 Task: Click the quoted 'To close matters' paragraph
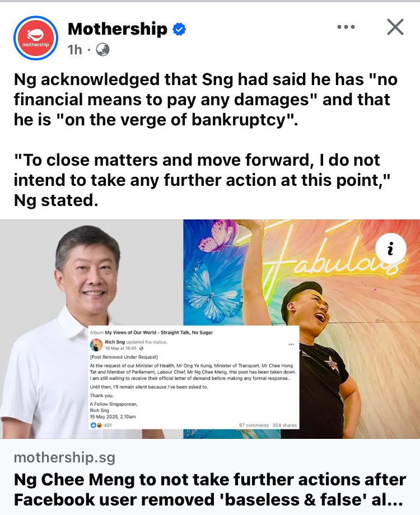click(202, 180)
